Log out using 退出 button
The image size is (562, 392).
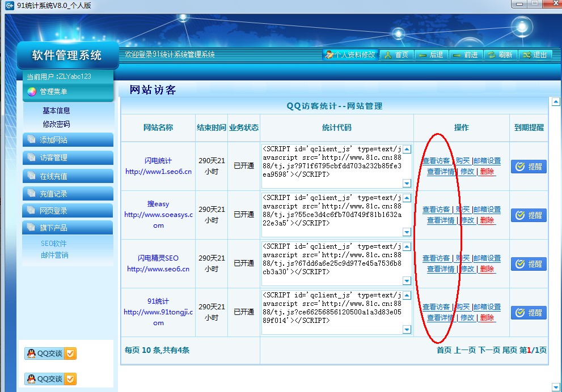(x=535, y=55)
